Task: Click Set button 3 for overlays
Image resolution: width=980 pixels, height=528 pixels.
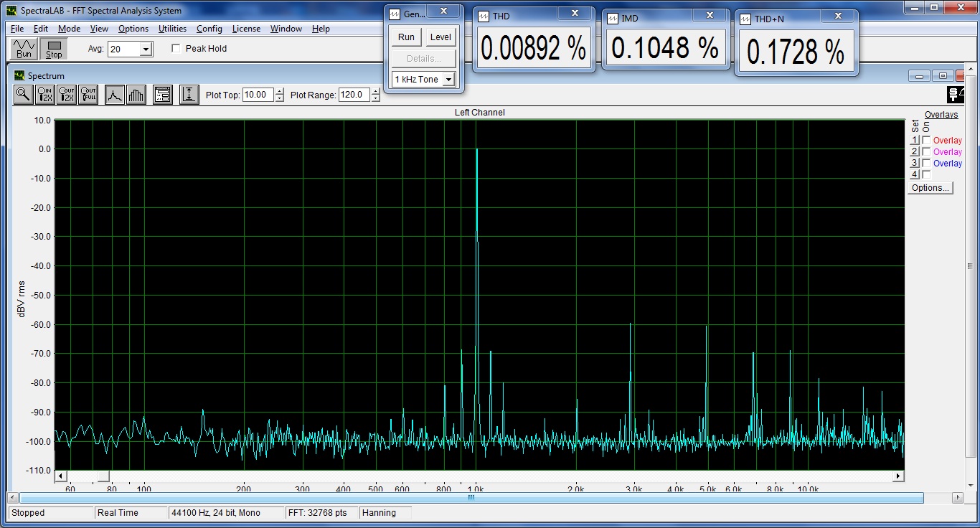Action: pyautogui.click(x=915, y=164)
